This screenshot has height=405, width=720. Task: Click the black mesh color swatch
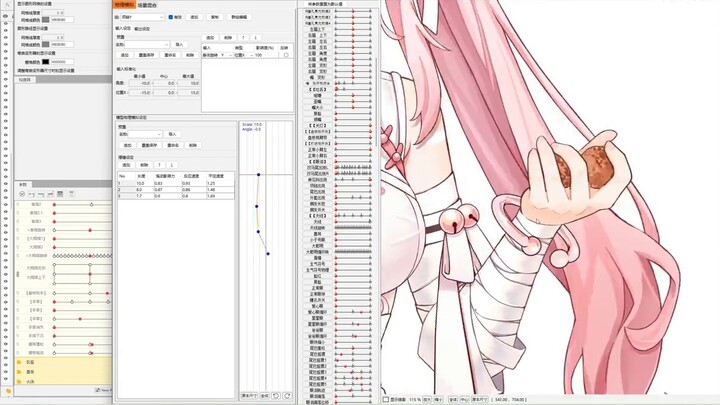coord(45,62)
